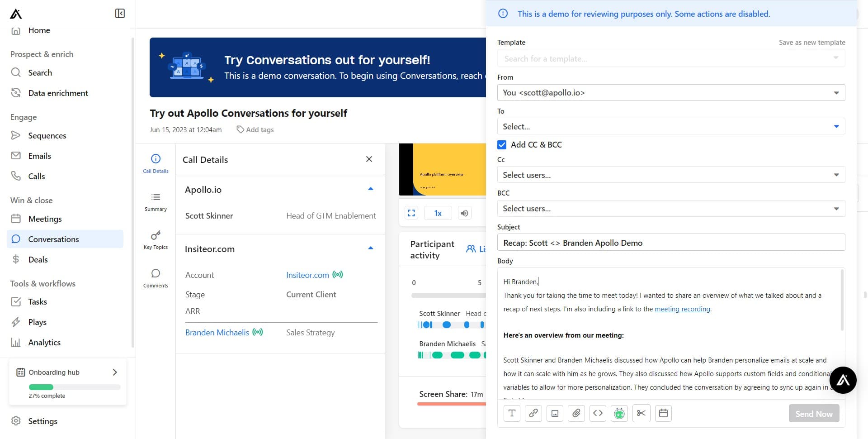
Task: Open the calendar meeting icon in toolbar
Action: point(663,413)
